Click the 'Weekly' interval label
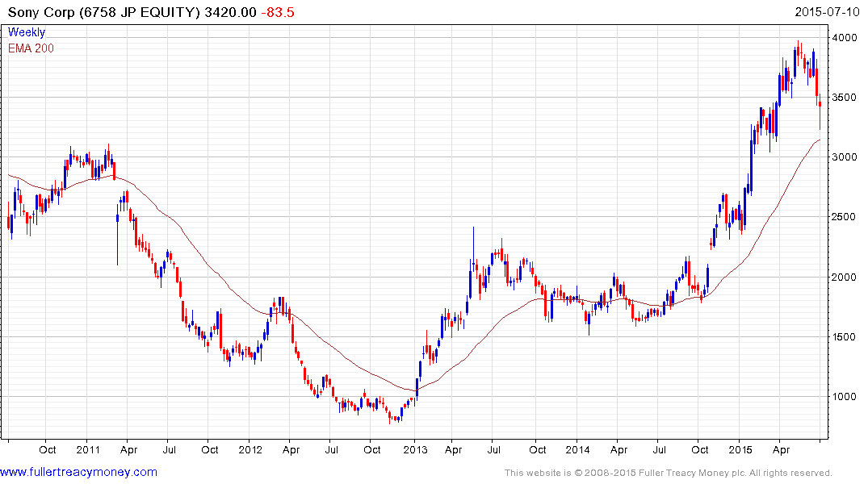Screen dimensions: 868x484 point(27,32)
